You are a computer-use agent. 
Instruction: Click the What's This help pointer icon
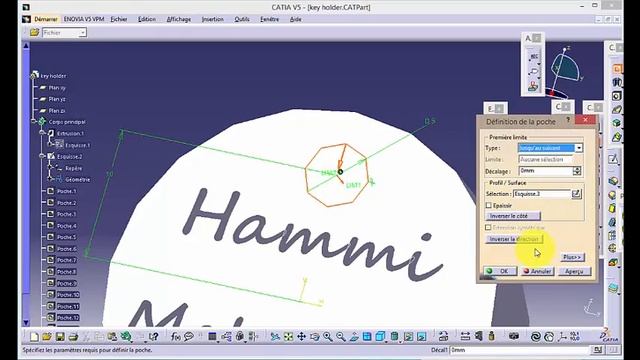[153, 337]
